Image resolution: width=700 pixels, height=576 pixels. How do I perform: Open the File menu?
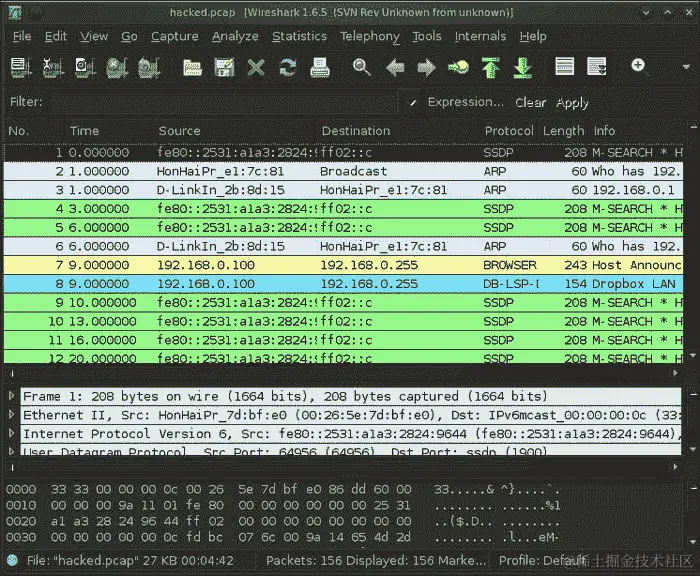(x=22, y=36)
